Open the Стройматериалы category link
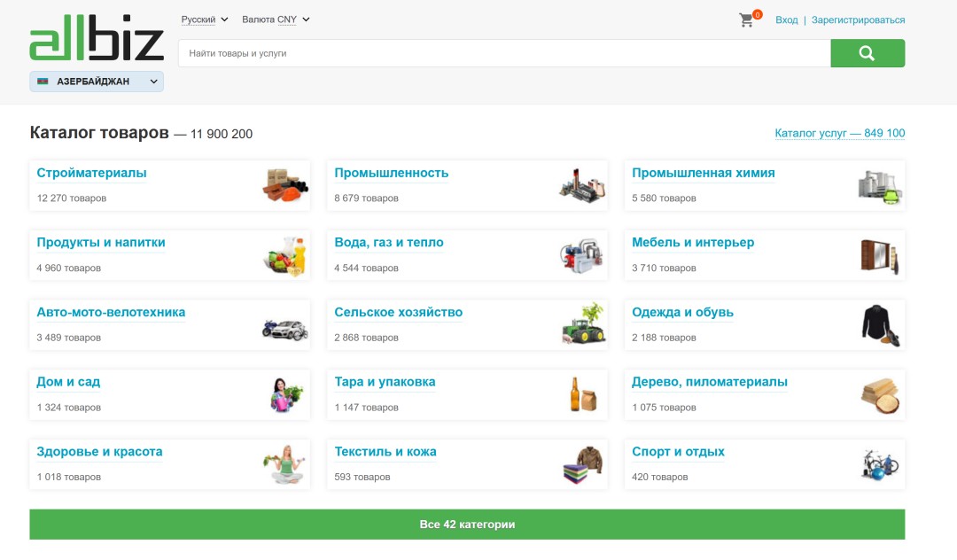957x560 pixels. pos(91,174)
